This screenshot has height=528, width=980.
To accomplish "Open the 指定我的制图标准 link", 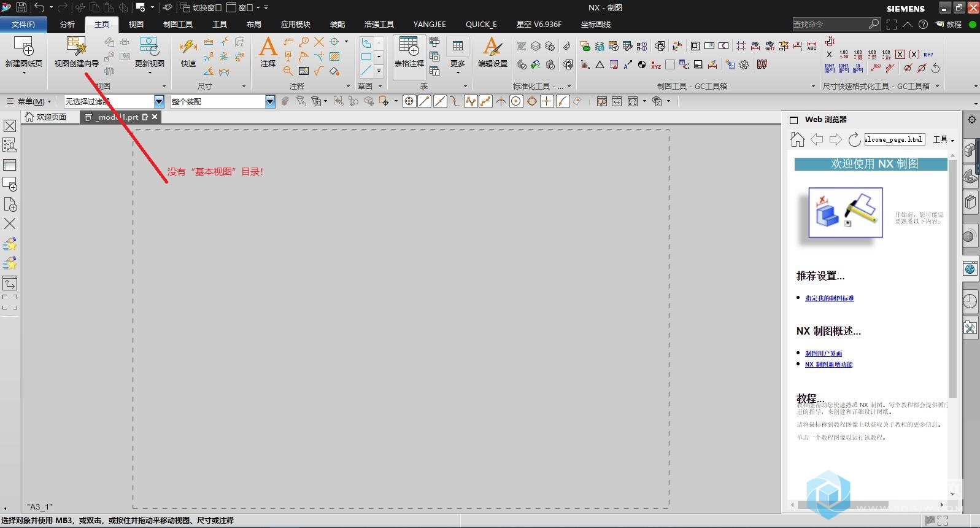I will coord(830,298).
